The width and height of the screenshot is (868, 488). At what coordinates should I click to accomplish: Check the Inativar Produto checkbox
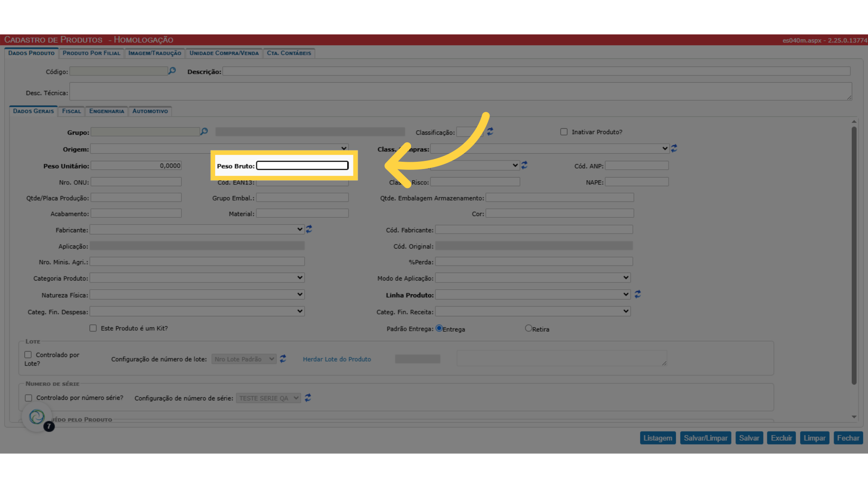(564, 132)
